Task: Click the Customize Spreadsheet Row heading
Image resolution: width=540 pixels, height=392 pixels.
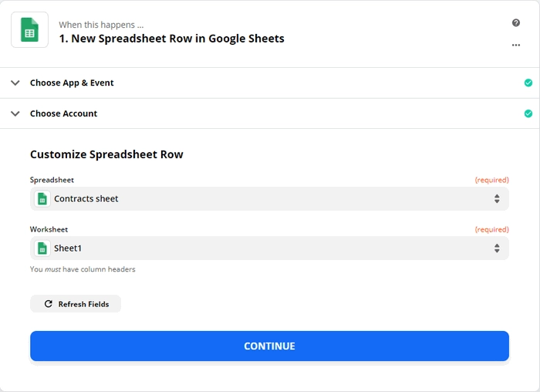Action: [x=106, y=154]
